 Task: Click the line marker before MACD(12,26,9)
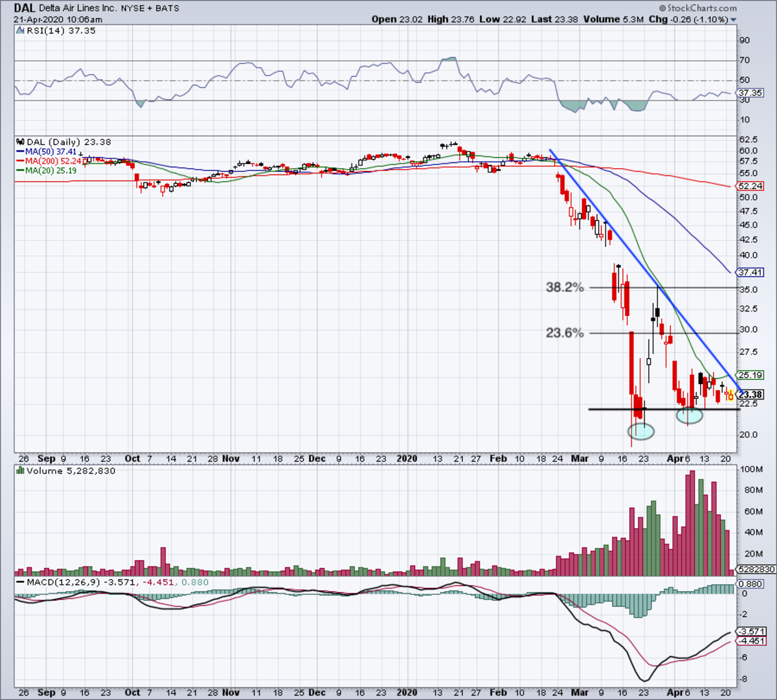21,582
